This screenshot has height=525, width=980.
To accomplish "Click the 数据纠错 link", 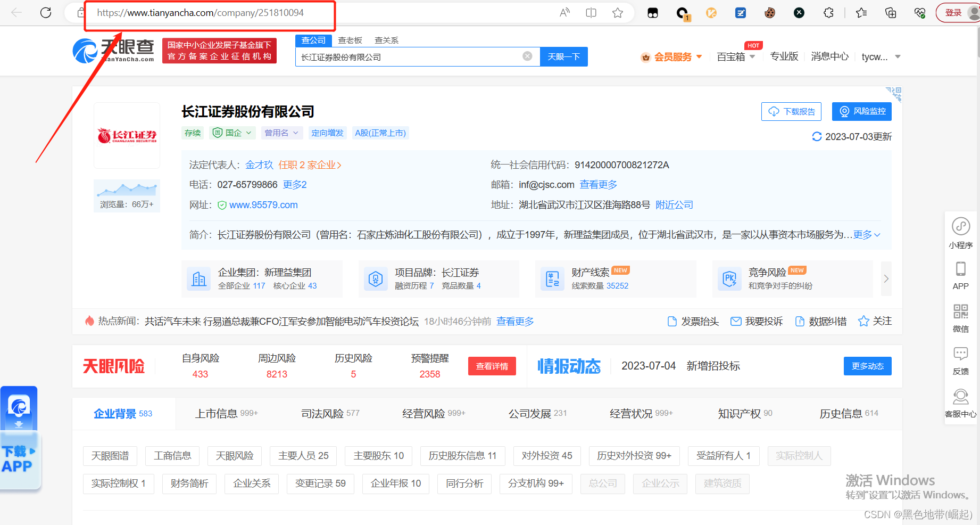I will click(x=821, y=321).
